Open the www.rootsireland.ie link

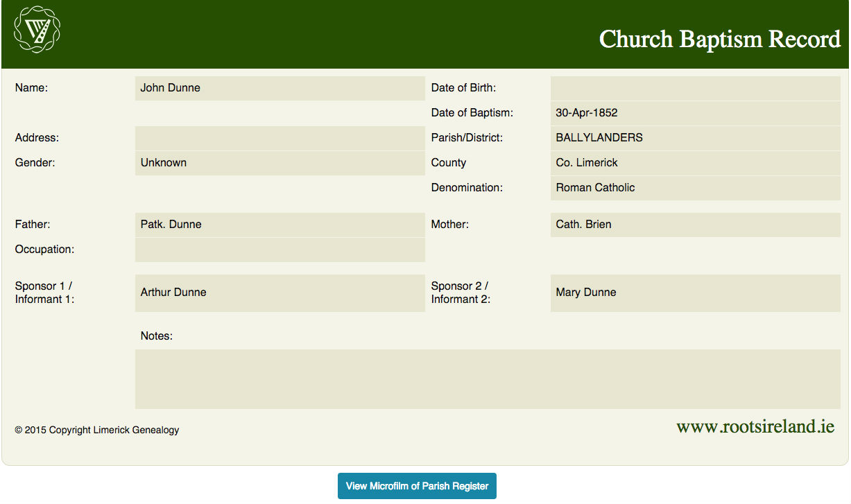pos(755,426)
